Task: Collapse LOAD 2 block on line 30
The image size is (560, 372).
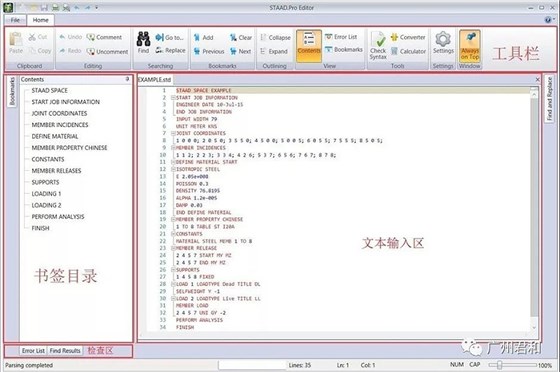Action: [173, 298]
